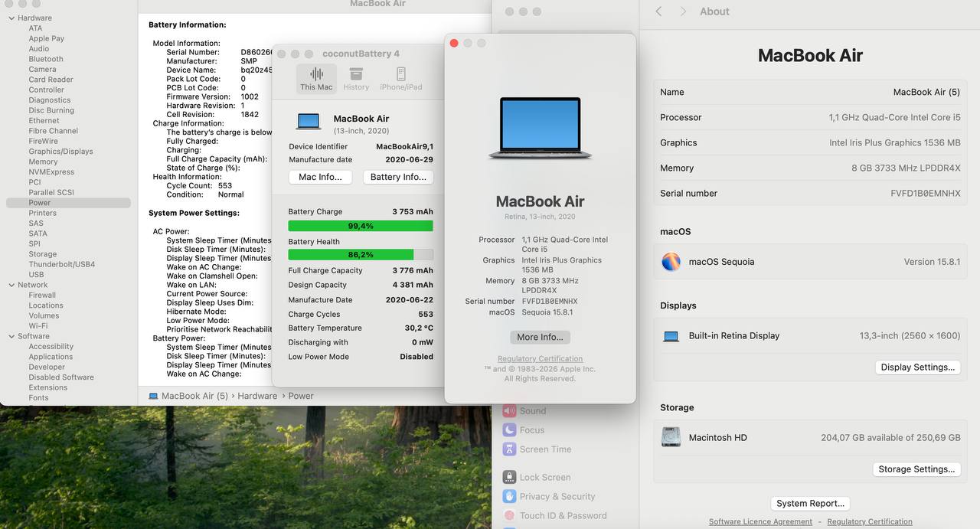Select Apple Pay in System Information sidebar
Viewport: 980px width, 529px height.
point(47,38)
